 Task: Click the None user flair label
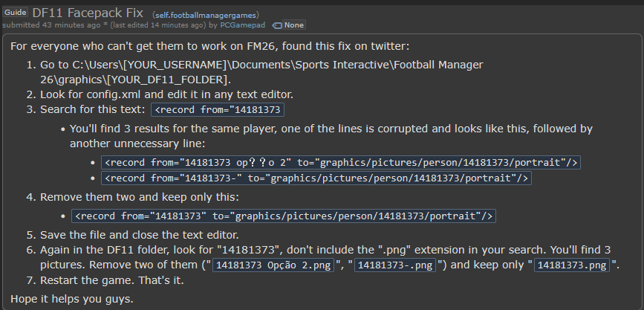294,25
